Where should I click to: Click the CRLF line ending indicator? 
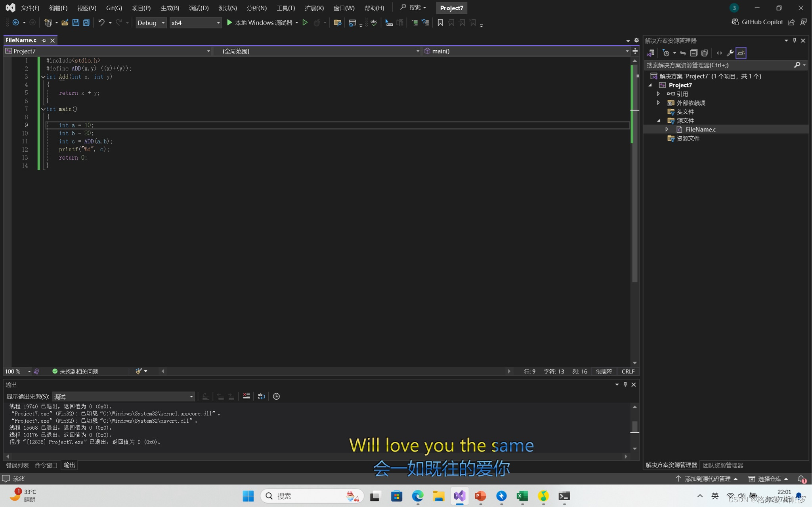click(628, 371)
